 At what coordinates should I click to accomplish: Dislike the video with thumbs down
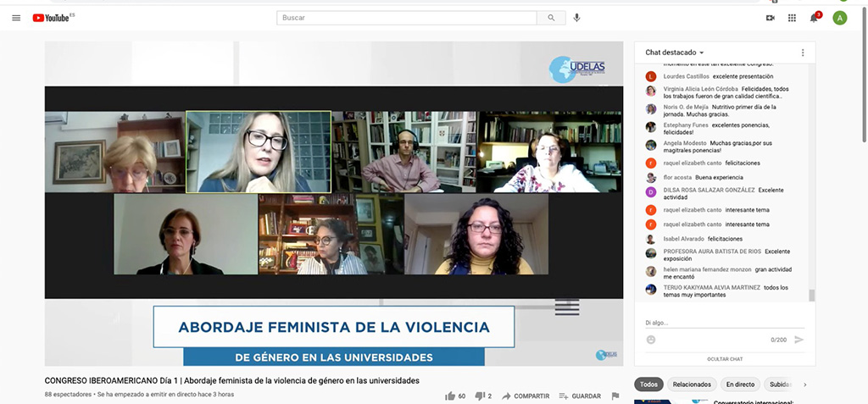coord(479,396)
